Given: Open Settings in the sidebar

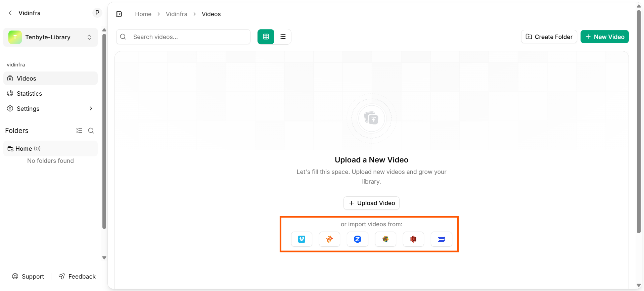Looking at the screenshot, I should [x=50, y=108].
